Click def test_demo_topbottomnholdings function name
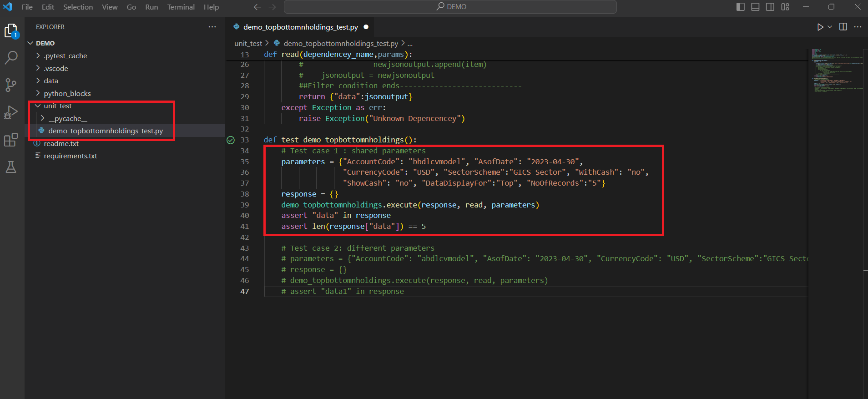Image resolution: width=868 pixels, height=399 pixels. (x=342, y=140)
